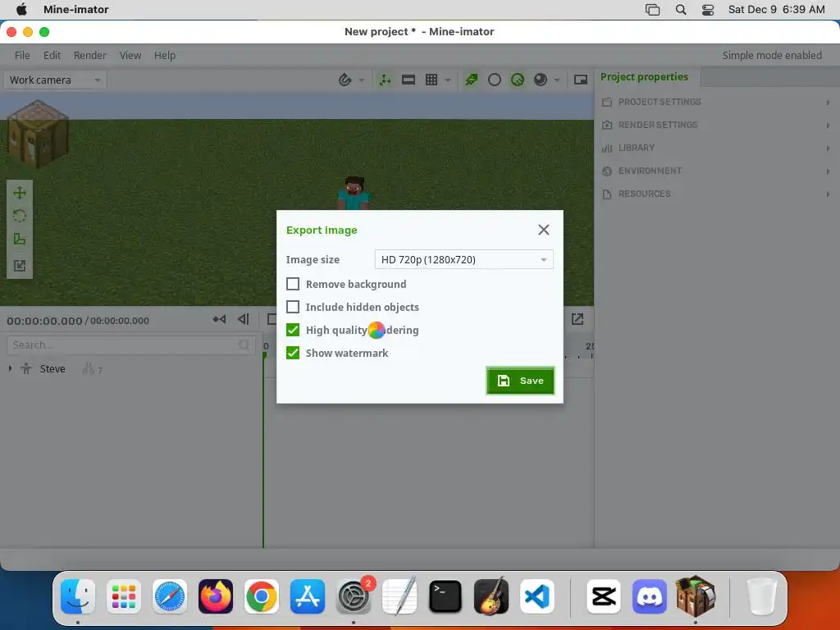Launch Firefox from the dock
Screen dimensions: 840x630
click(x=216, y=596)
